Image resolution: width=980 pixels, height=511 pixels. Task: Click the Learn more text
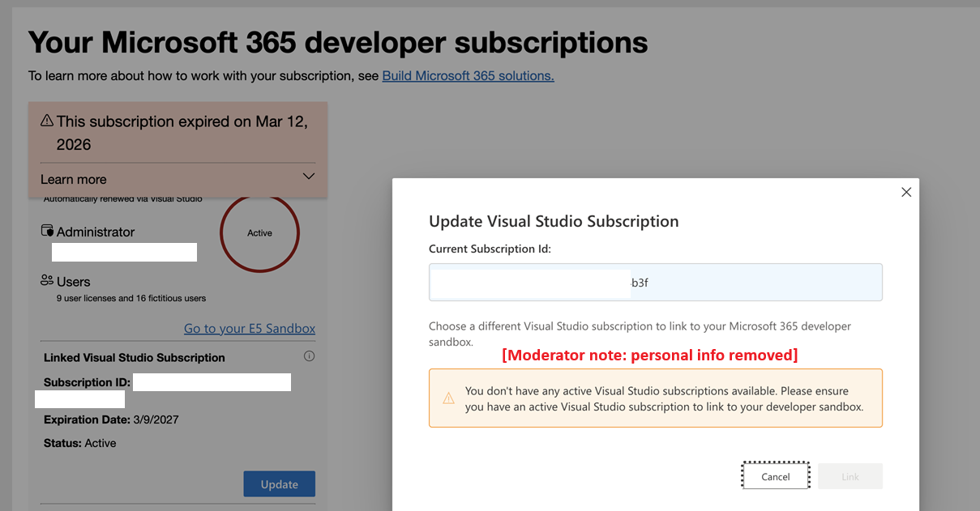[x=74, y=179]
